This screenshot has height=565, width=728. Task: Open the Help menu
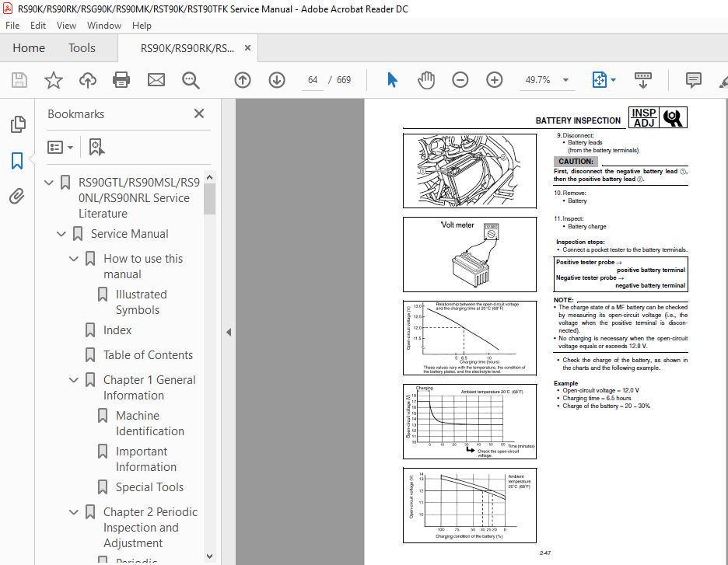point(142,26)
